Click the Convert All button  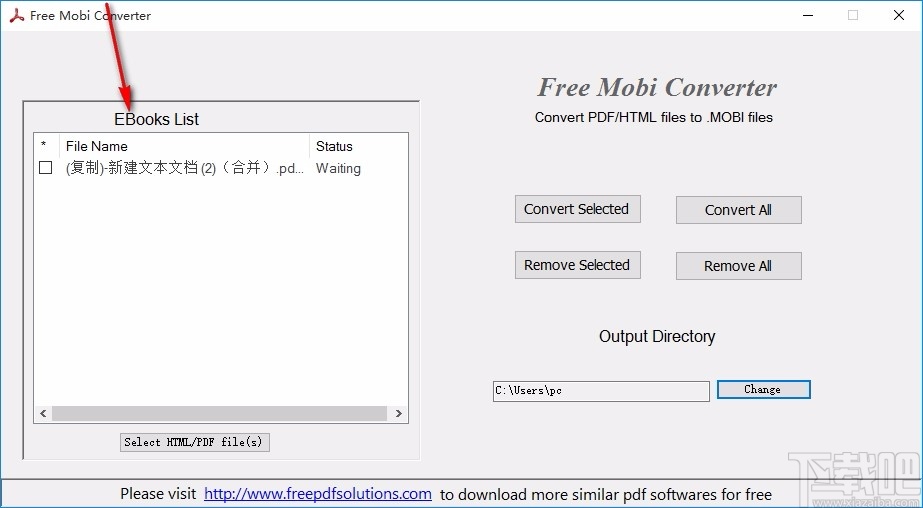click(x=738, y=210)
